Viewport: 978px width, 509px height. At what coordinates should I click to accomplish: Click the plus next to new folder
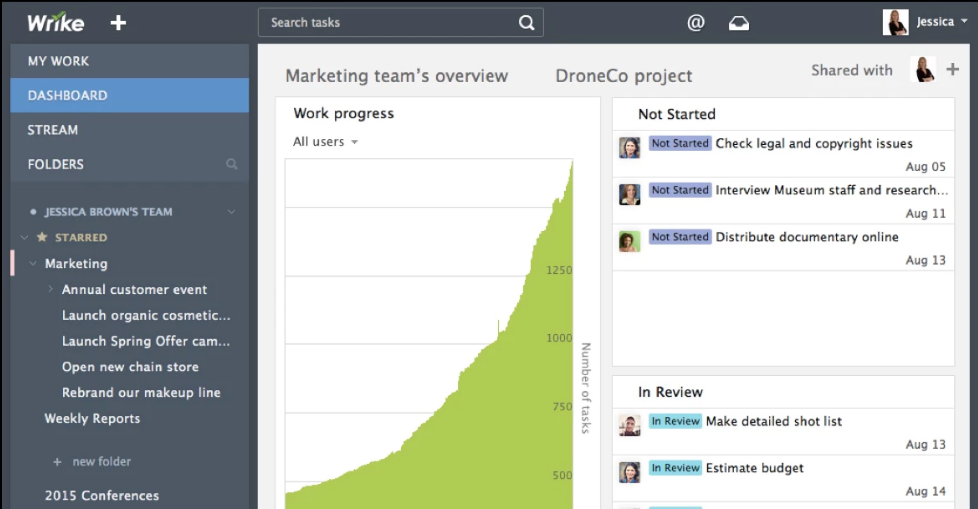(57, 462)
